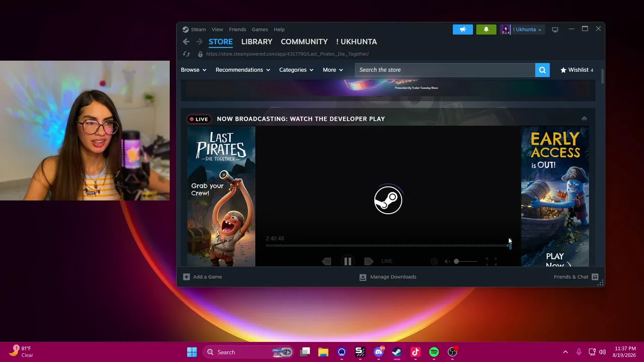Focus the Search the store field

tap(445, 70)
